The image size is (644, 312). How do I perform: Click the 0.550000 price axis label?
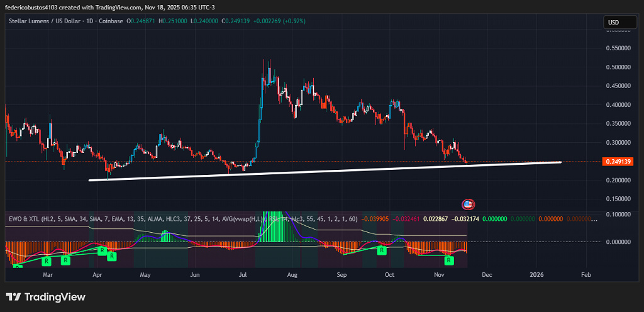click(x=619, y=48)
